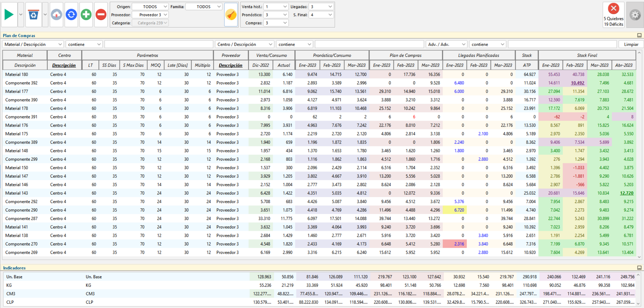The image size is (644, 308).
Task: Click the green plus add icon
Action: pos(86,15)
